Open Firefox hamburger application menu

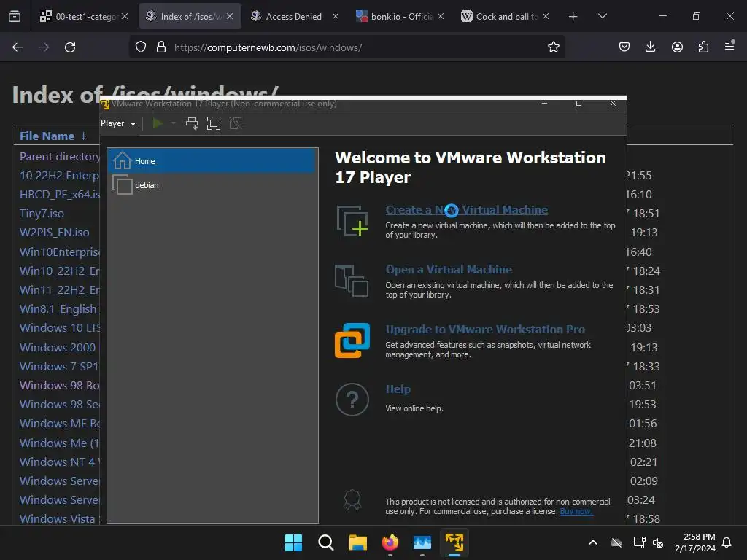[729, 47]
